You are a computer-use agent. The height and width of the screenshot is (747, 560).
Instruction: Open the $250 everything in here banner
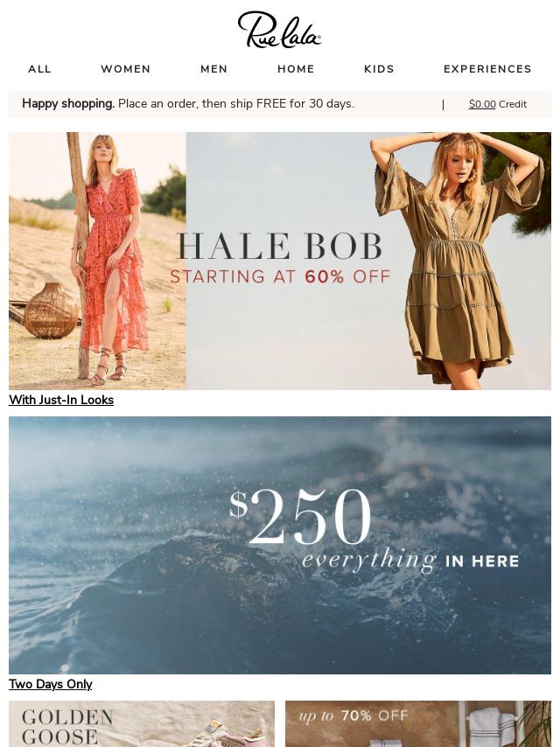pyautogui.click(x=280, y=545)
